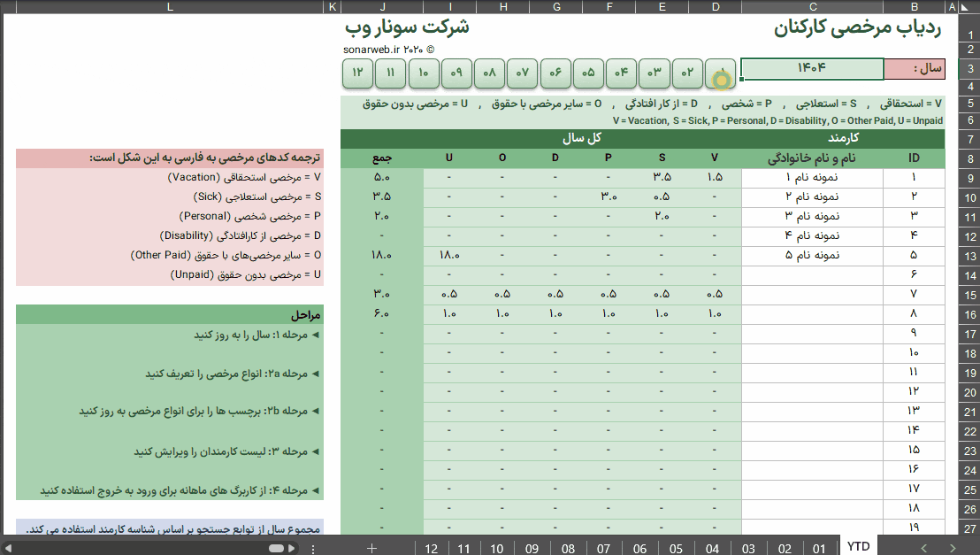Select the V value ۱.۵ for employee ۱
This screenshot has width=980, height=555.
pyautogui.click(x=715, y=177)
